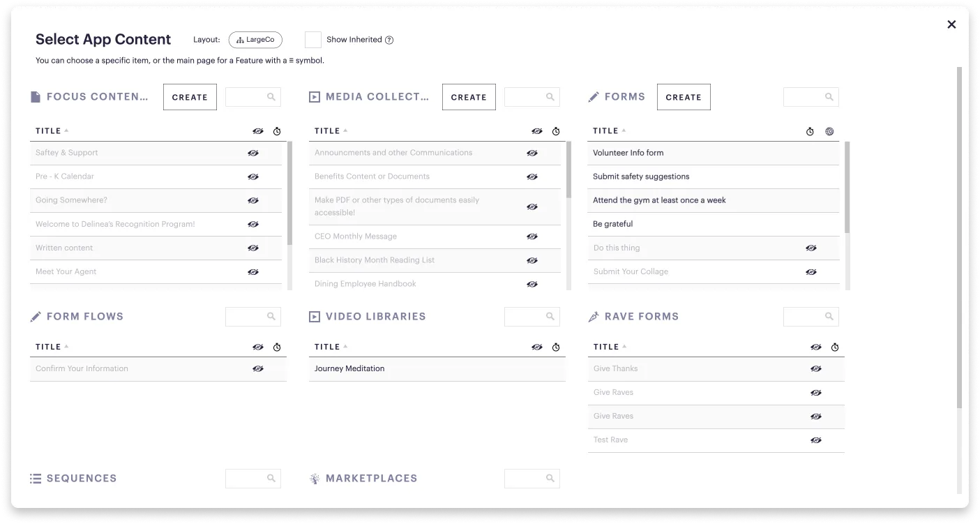Select Journey Meditation video library

click(437, 369)
